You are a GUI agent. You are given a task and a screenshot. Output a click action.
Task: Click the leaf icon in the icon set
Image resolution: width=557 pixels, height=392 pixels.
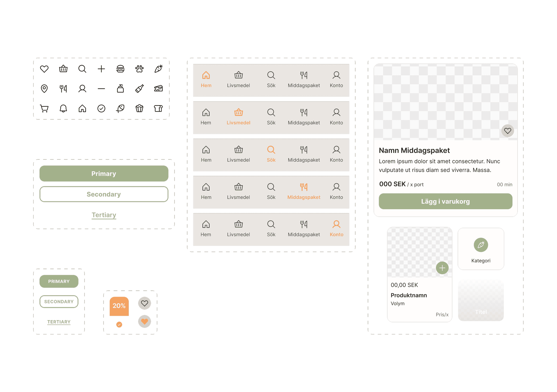click(120, 109)
